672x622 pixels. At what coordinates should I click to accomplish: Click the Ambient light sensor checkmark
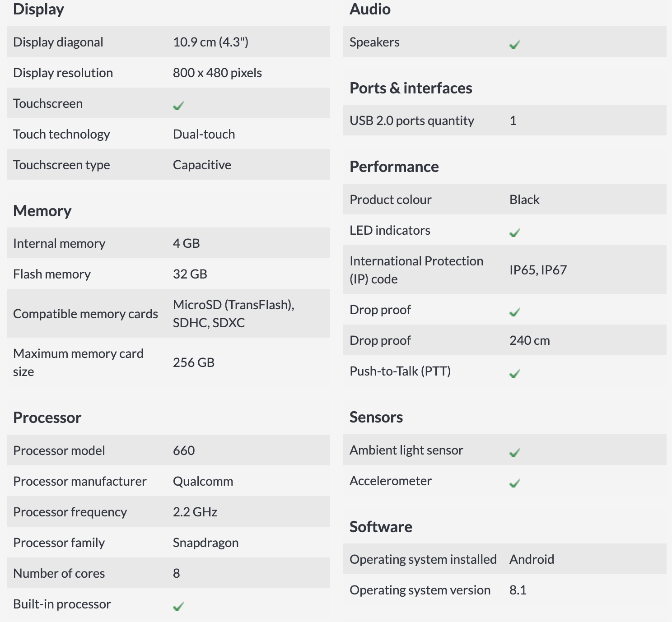click(x=515, y=452)
